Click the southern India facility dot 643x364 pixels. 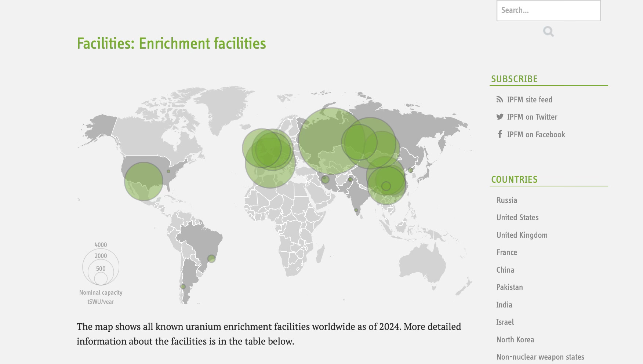(356, 210)
